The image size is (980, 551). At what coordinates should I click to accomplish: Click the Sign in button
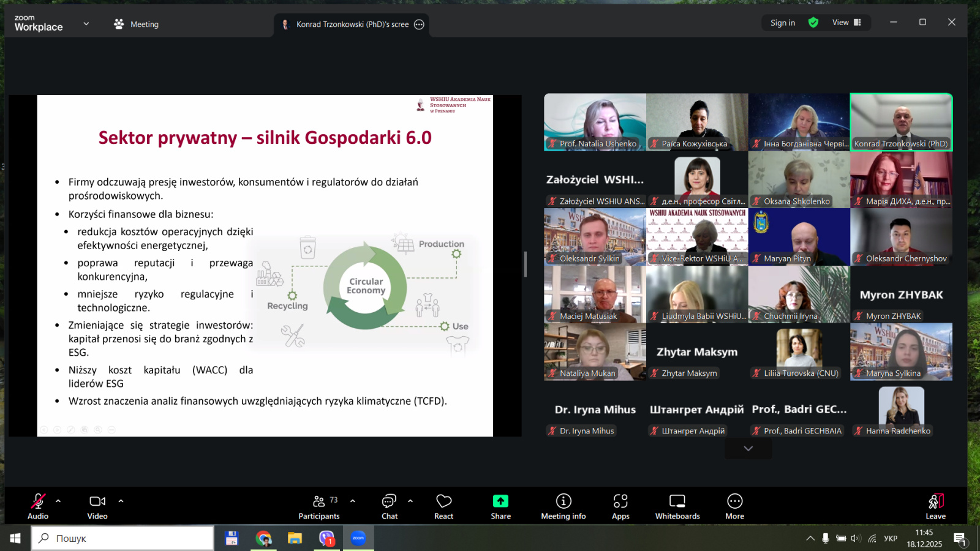[782, 23]
